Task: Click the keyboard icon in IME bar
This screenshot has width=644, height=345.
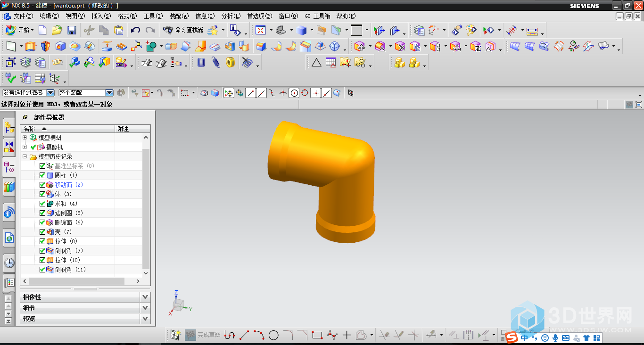Action: pyautogui.click(x=565, y=338)
